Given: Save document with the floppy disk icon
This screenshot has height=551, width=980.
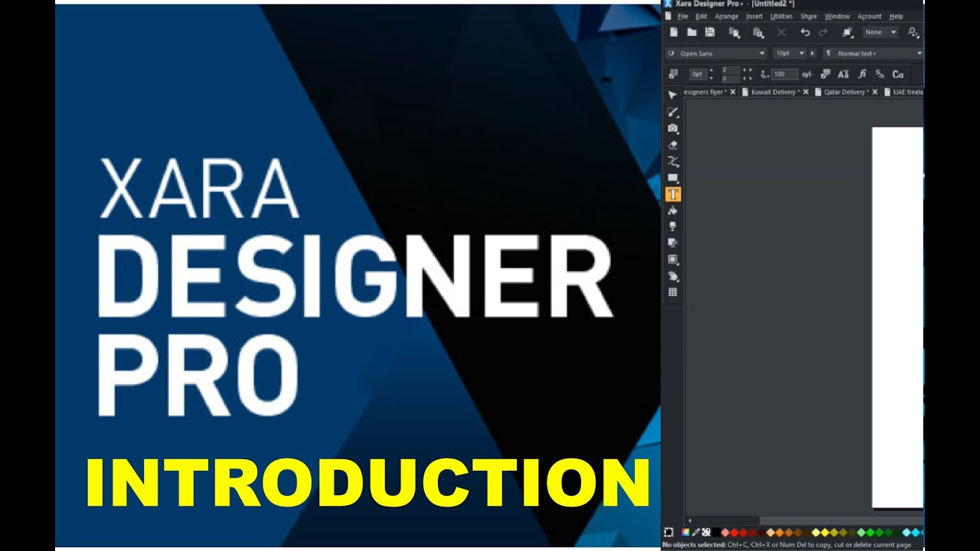Looking at the screenshot, I should click(x=710, y=32).
